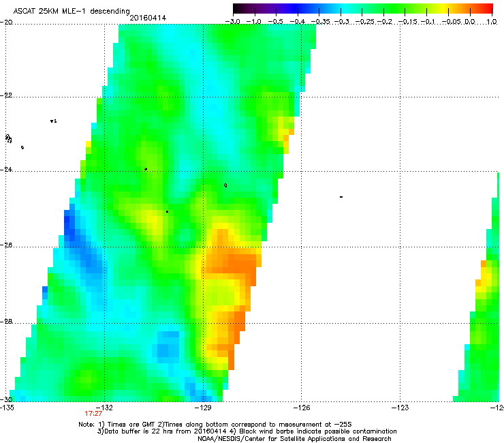Click the color bar label 0.0
504x443 pixels.
coord(470,22)
